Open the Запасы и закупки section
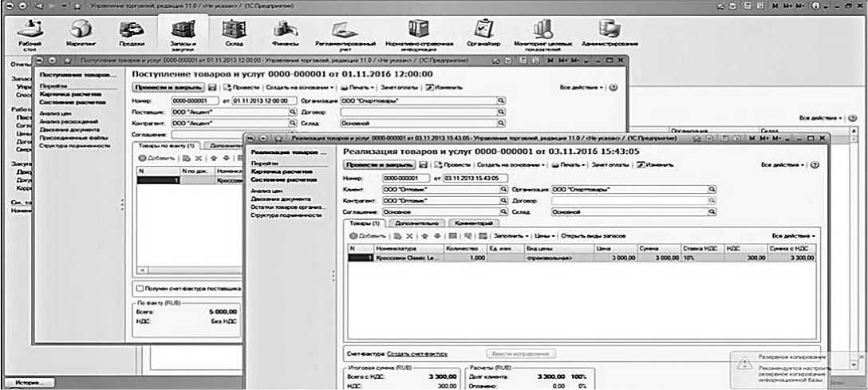 (183, 34)
